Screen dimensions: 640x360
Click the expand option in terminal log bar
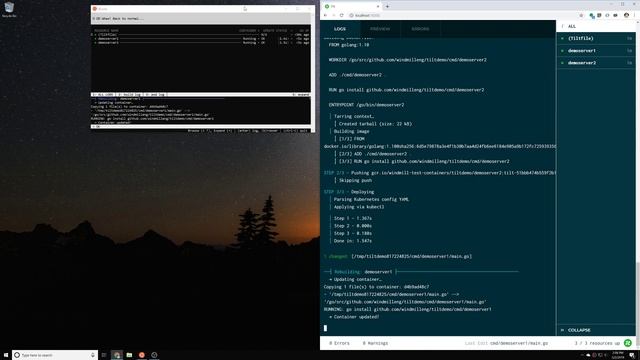click(x=301, y=95)
